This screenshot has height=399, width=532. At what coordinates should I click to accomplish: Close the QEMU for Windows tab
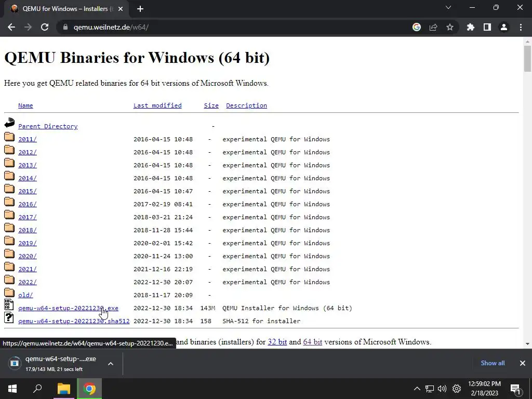click(121, 9)
